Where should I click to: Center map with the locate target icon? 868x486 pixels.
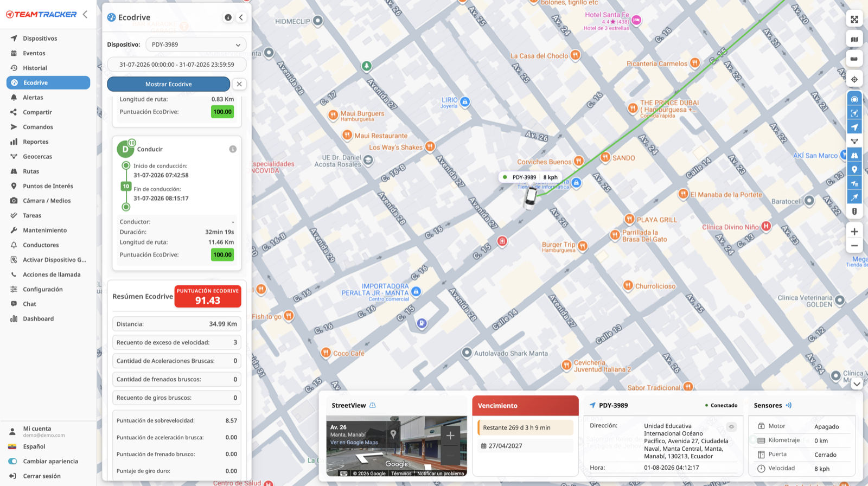click(854, 79)
